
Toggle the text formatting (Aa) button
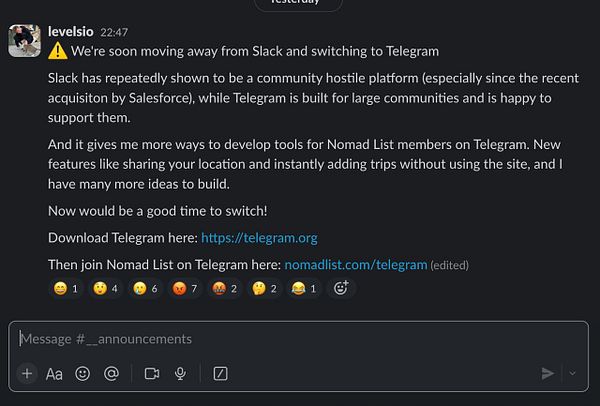pos(55,374)
